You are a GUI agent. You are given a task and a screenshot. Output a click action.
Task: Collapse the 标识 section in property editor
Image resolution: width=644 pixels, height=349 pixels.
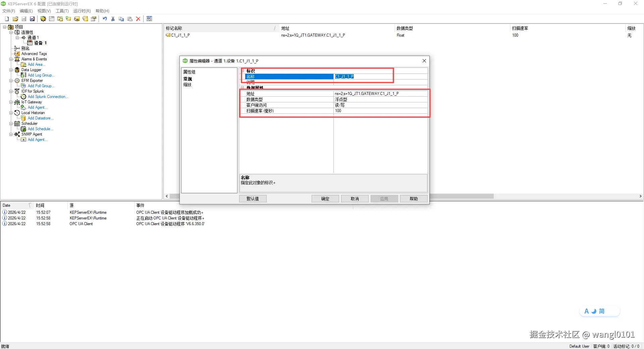coord(243,71)
